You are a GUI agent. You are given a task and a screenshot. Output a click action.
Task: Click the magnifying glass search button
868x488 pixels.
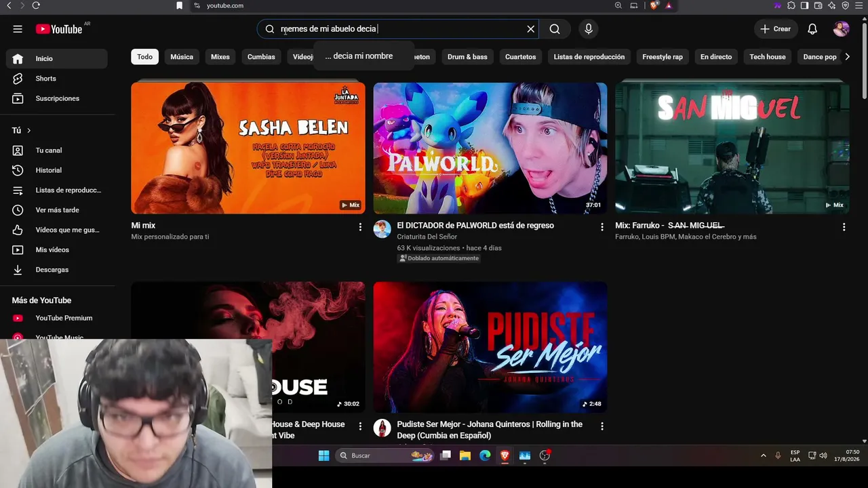click(x=555, y=29)
